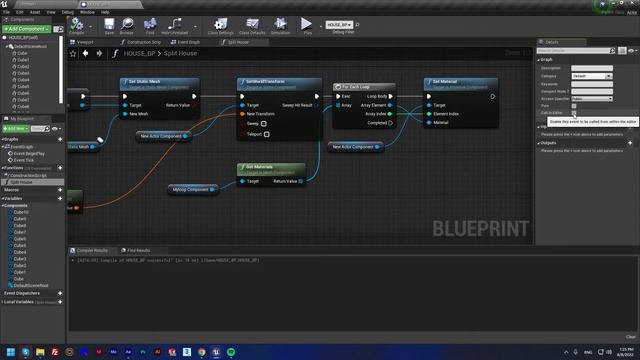Open Chrome from the taskbar
640x360 pixels.
click(202, 352)
